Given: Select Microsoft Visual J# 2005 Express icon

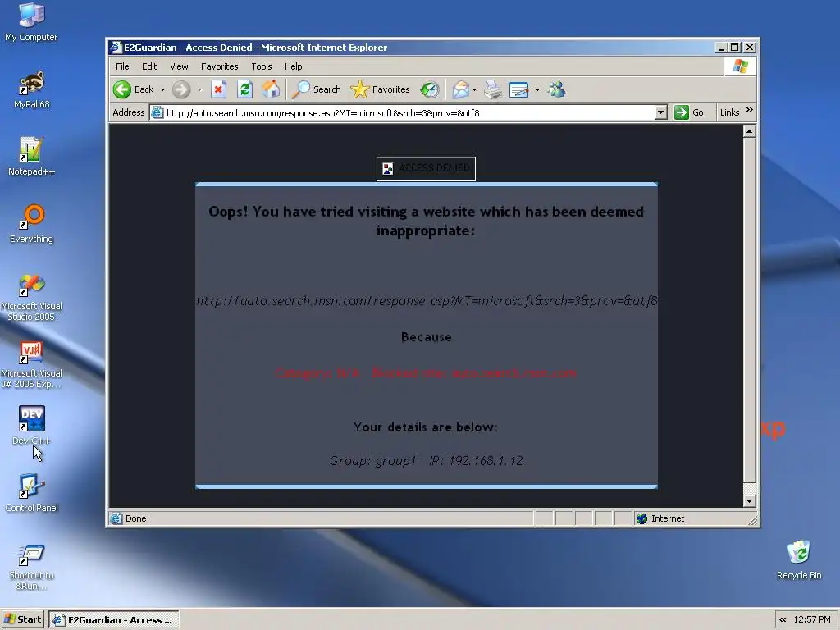Looking at the screenshot, I should [x=32, y=365].
